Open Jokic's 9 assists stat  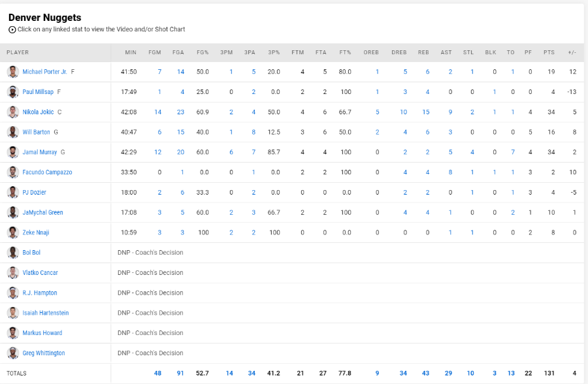(450, 112)
